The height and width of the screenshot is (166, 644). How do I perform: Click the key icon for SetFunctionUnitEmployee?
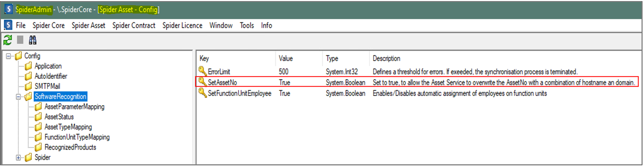pos(203,93)
